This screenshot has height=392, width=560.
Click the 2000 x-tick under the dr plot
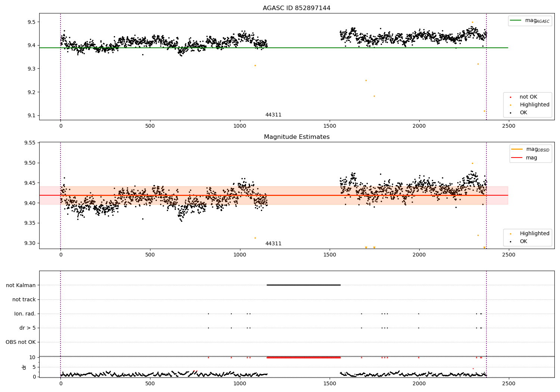pos(419,384)
